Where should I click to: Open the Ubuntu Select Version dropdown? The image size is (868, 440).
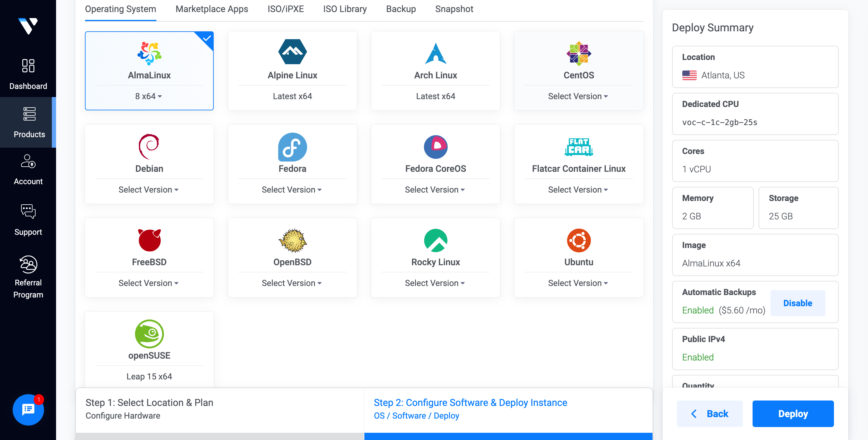coord(578,283)
